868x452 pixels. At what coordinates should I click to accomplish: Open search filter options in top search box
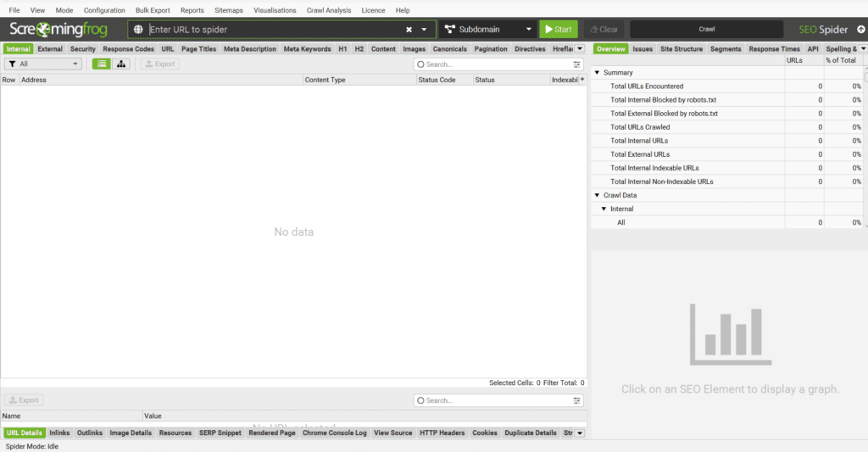click(577, 64)
